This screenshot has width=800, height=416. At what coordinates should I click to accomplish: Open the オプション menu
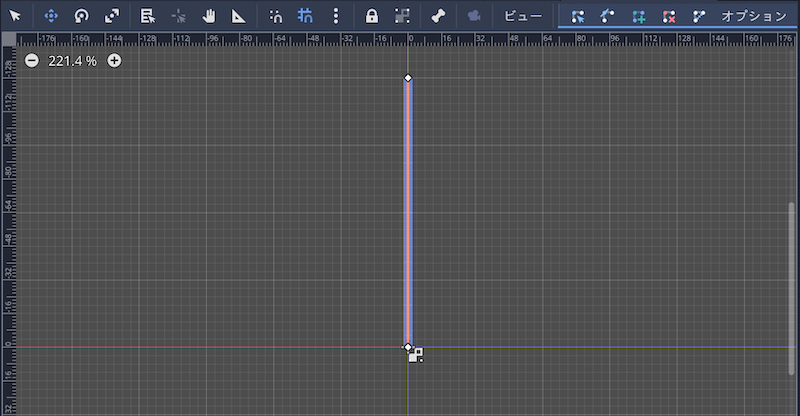click(x=754, y=16)
